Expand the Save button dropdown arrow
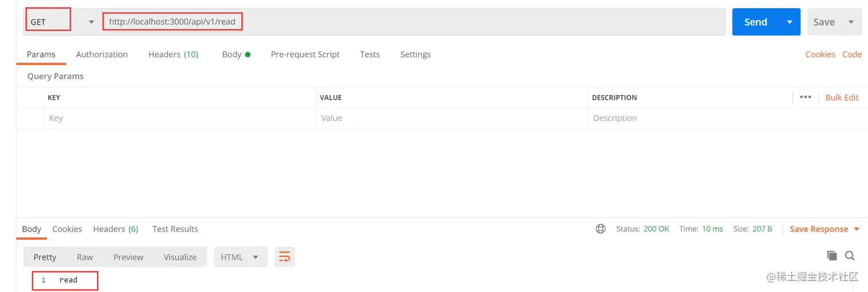This screenshot has height=292, width=868. coord(851,22)
